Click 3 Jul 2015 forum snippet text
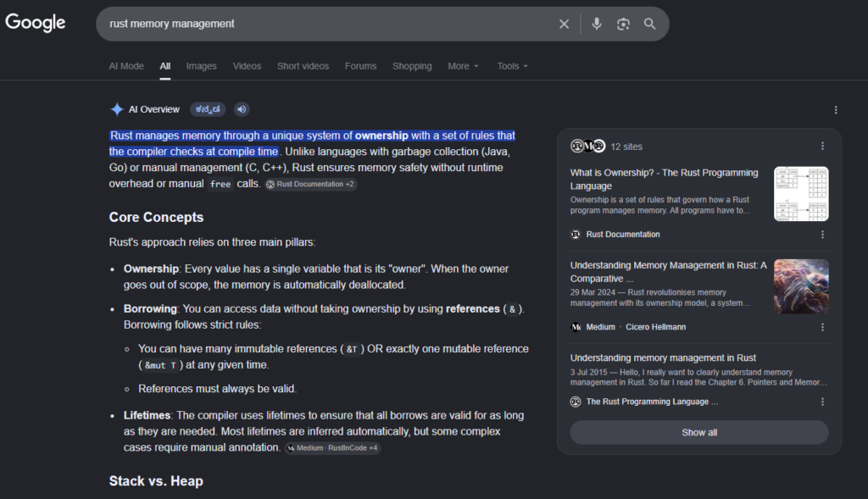This screenshot has height=499, width=868. click(x=698, y=377)
